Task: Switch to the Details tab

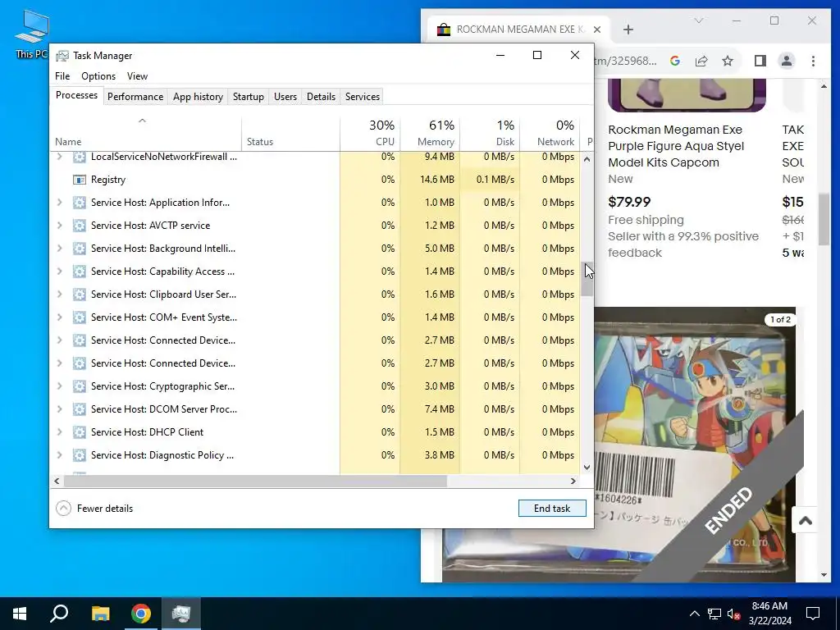Action: tap(321, 97)
